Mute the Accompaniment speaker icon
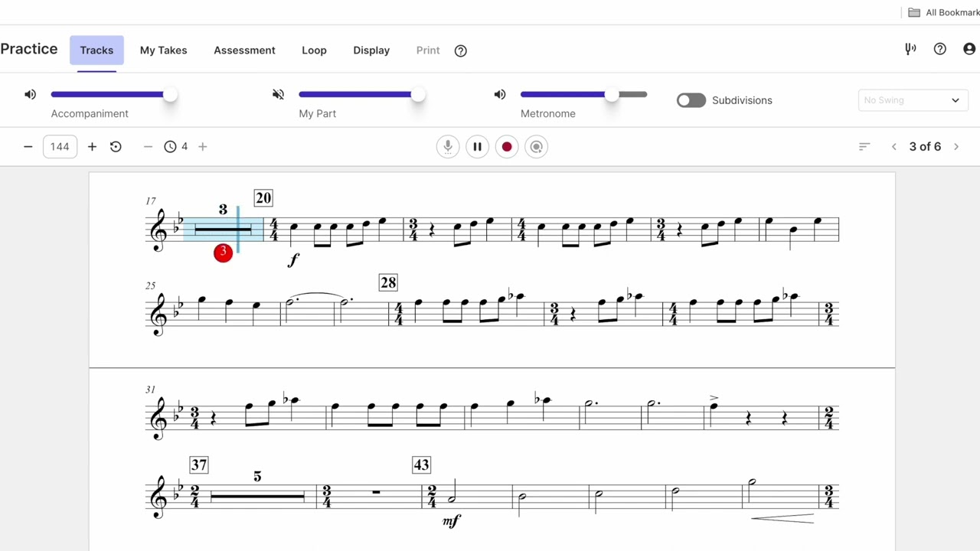 (x=30, y=94)
